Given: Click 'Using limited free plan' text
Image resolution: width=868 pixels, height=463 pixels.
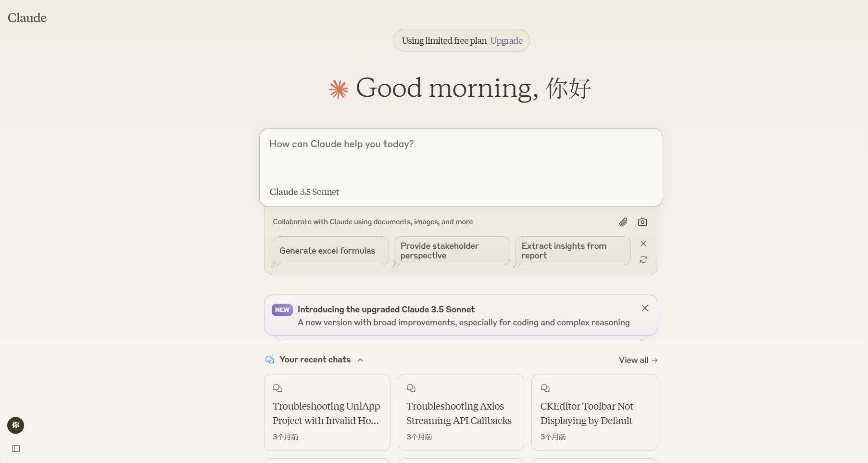Looking at the screenshot, I should pos(444,40).
